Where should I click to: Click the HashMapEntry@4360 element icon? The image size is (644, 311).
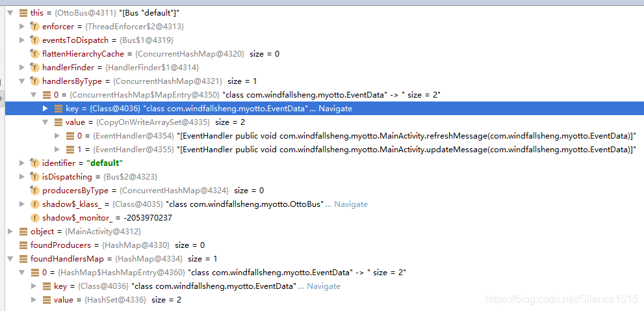(x=35, y=273)
